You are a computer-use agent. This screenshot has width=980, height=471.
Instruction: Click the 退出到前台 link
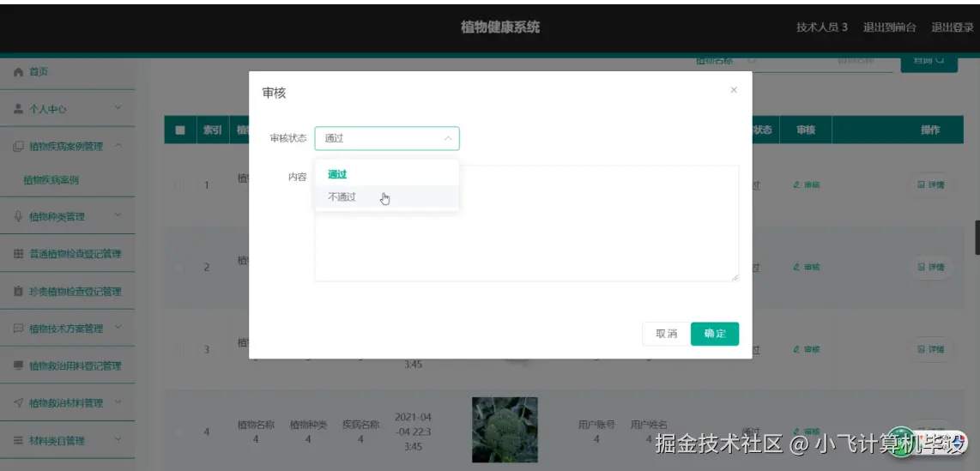[x=889, y=27]
